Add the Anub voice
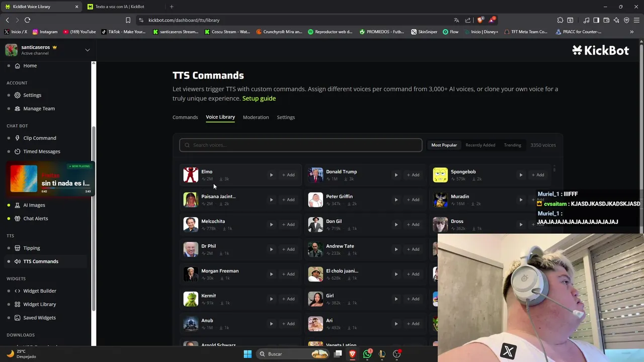Screen dimensions: 644x362 coord(288,324)
